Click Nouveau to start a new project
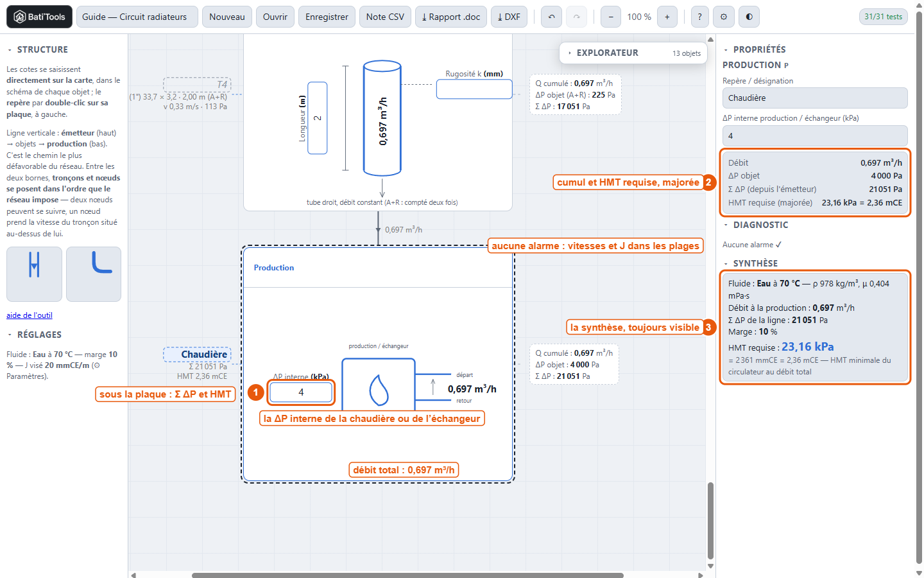The image size is (924, 578). coord(227,17)
